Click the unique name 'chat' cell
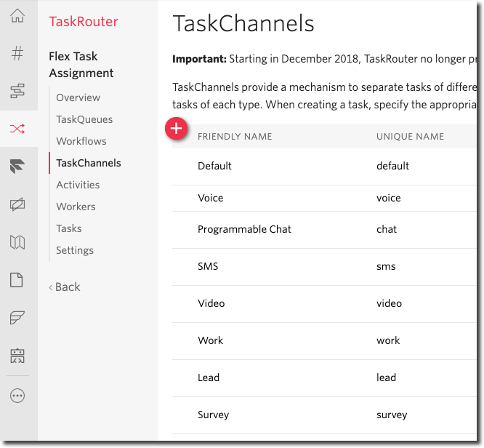Screen dimensions: 484x448 click(387, 230)
